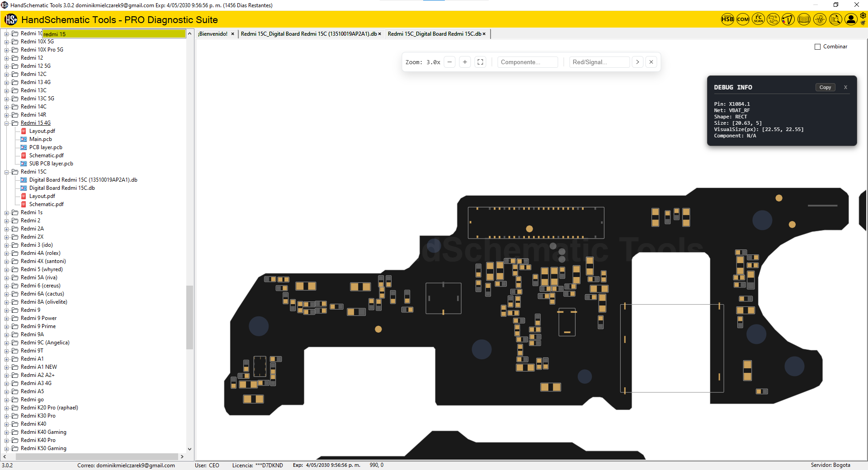868x470 pixels.
Task: Expand the Redmi 13C 5G folder
Action: pyautogui.click(x=7, y=99)
